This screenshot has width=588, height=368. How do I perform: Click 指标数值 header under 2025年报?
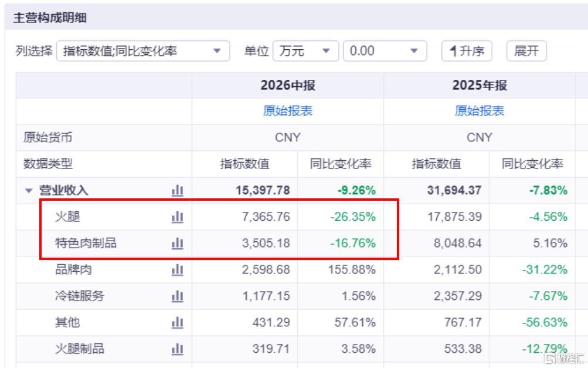pos(437,164)
